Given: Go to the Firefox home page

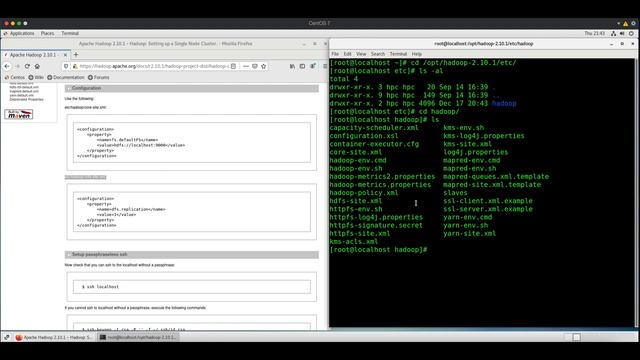Looking at the screenshot, I should [37, 66].
